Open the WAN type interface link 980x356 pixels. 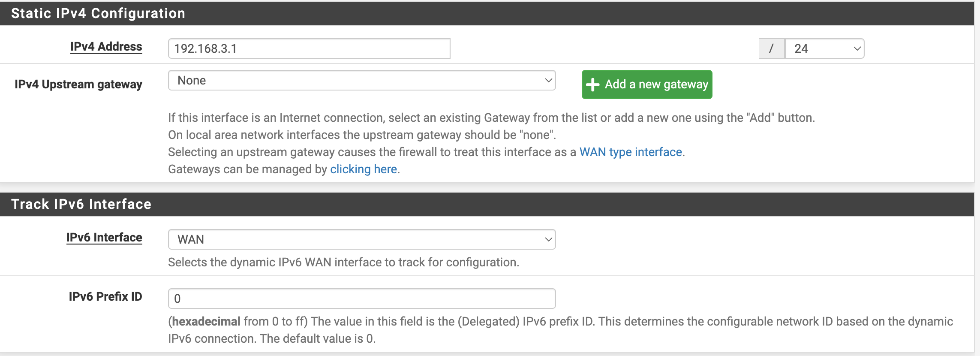[631, 152]
